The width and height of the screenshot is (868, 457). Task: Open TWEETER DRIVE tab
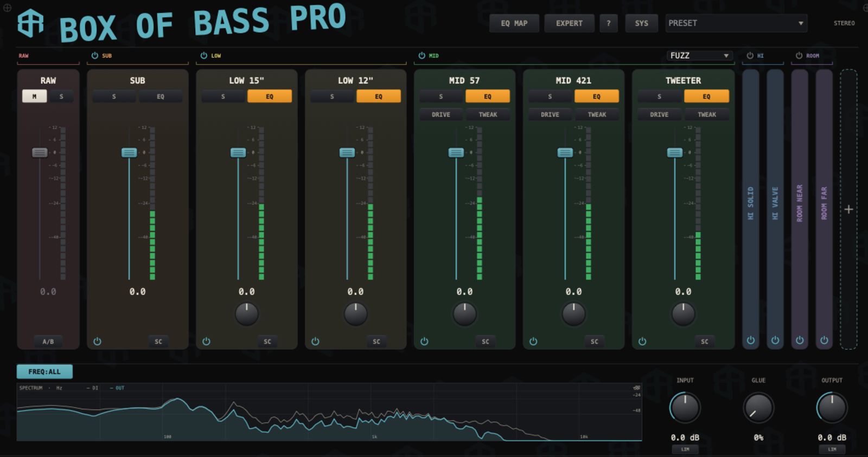[660, 114]
